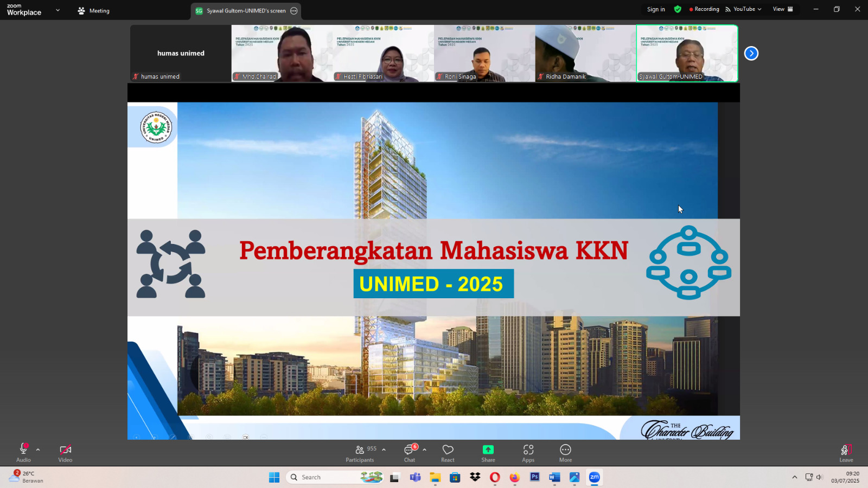This screenshot has width=868, height=488.
Task: Unmute the Audio microphone
Action: coord(23,450)
